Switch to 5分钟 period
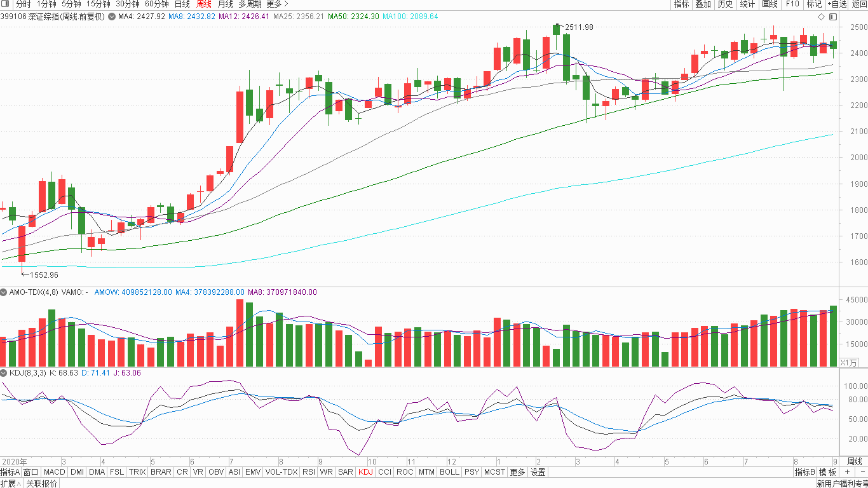This screenshot has height=488, width=868. point(71,4)
